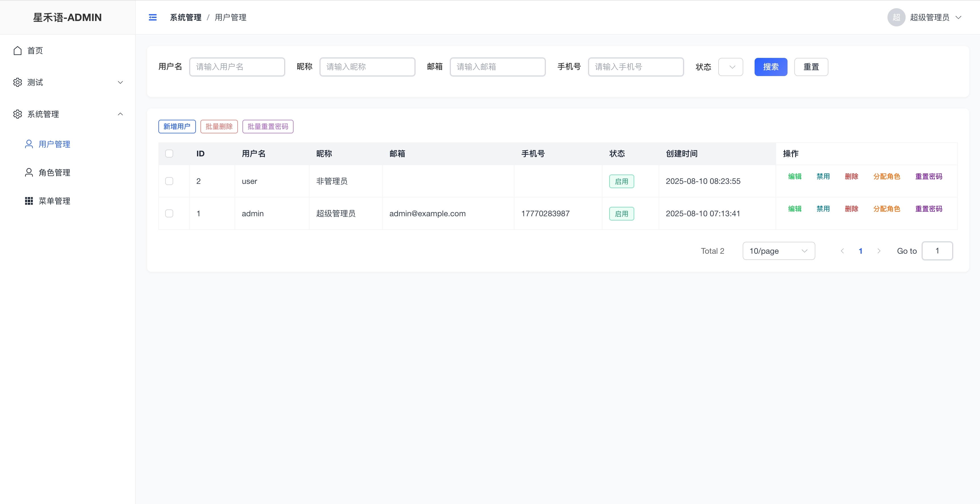Click the 重置 button
Screen dimensions: 980x504
(811, 67)
